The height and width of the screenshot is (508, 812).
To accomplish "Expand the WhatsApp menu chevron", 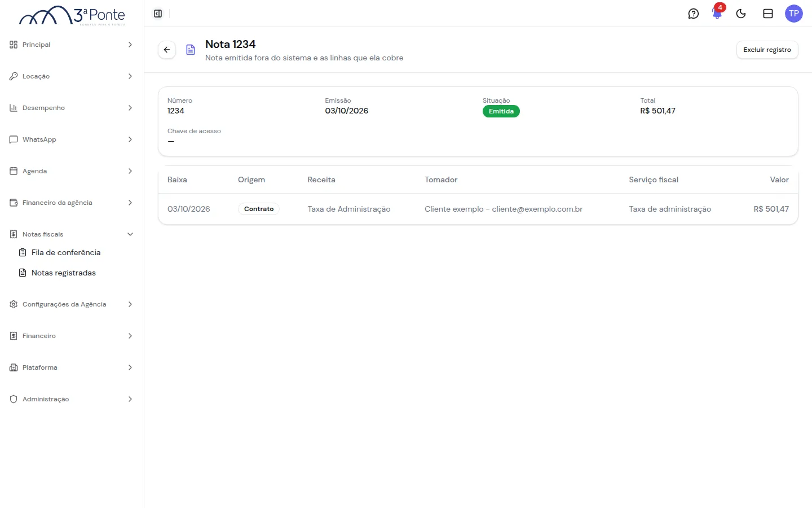I will tap(130, 139).
